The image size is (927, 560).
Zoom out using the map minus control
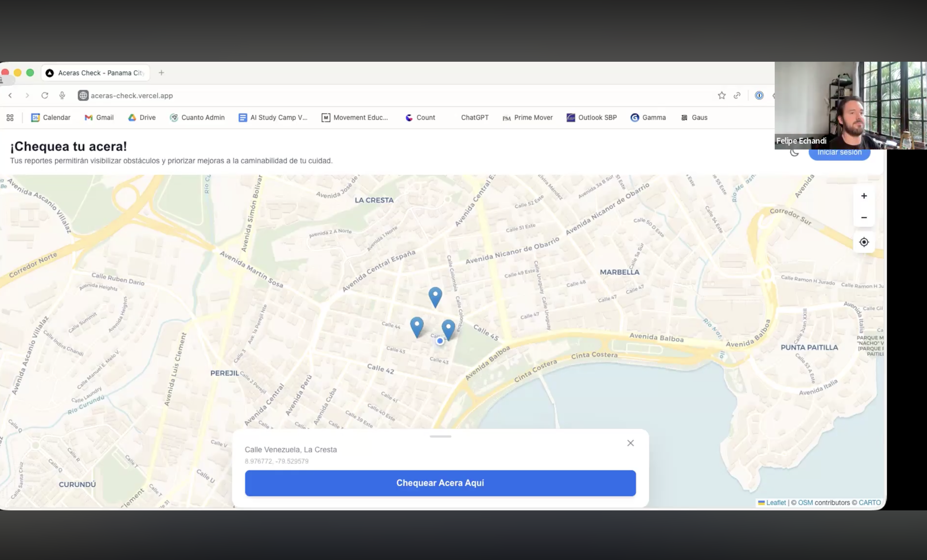click(864, 217)
